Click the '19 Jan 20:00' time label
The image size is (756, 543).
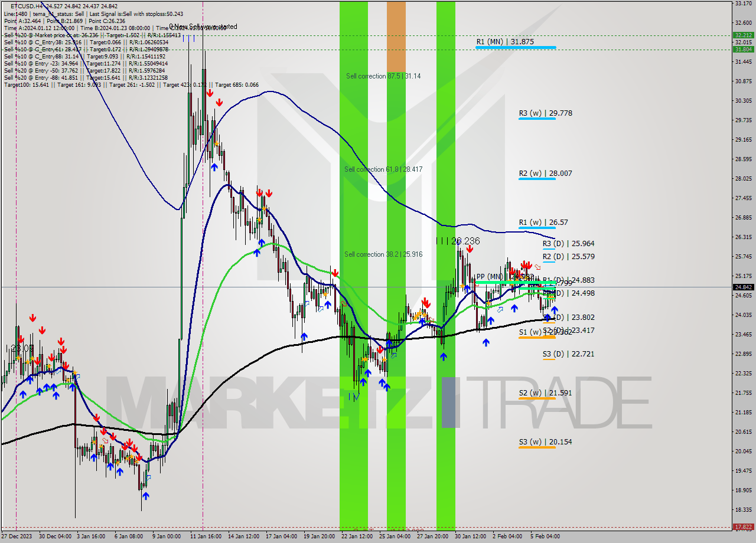point(318,537)
